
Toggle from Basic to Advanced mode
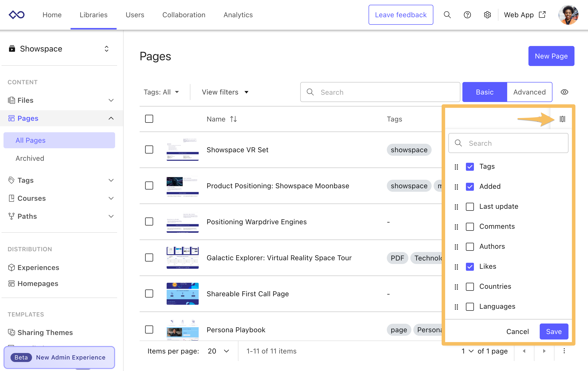(x=529, y=92)
